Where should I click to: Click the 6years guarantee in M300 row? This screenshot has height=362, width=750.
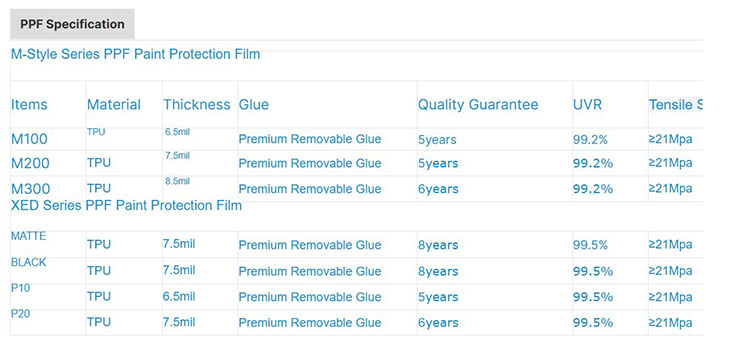(438, 189)
